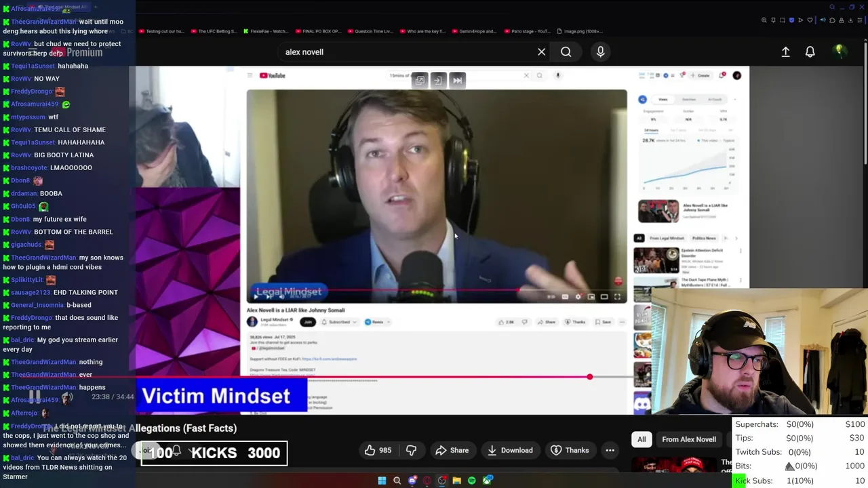Click Thanks on the Legal Mindset video

[575, 322]
